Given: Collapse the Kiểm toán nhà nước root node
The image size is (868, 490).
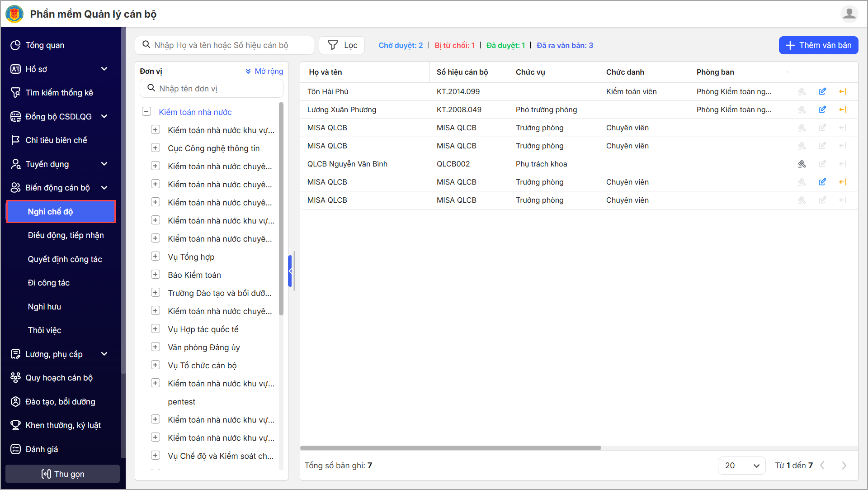Looking at the screenshot, I should (x=146, y=112).
